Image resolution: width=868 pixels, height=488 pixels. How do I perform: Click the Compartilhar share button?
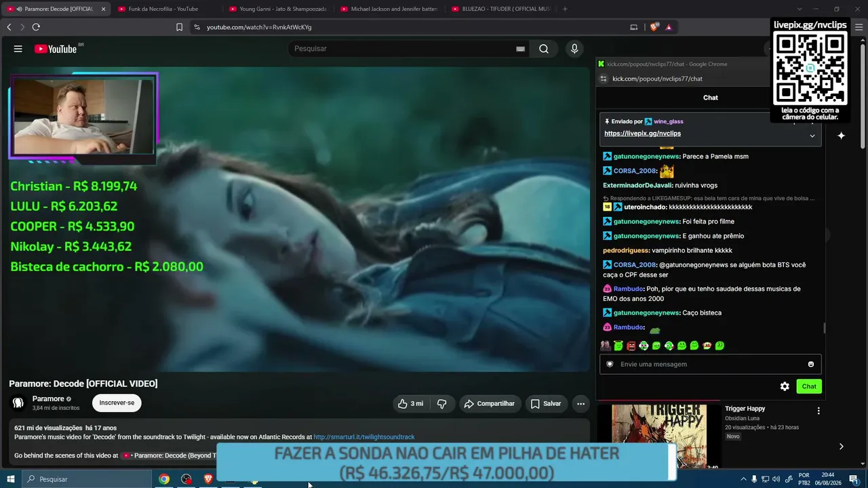[x=490, y=404]
